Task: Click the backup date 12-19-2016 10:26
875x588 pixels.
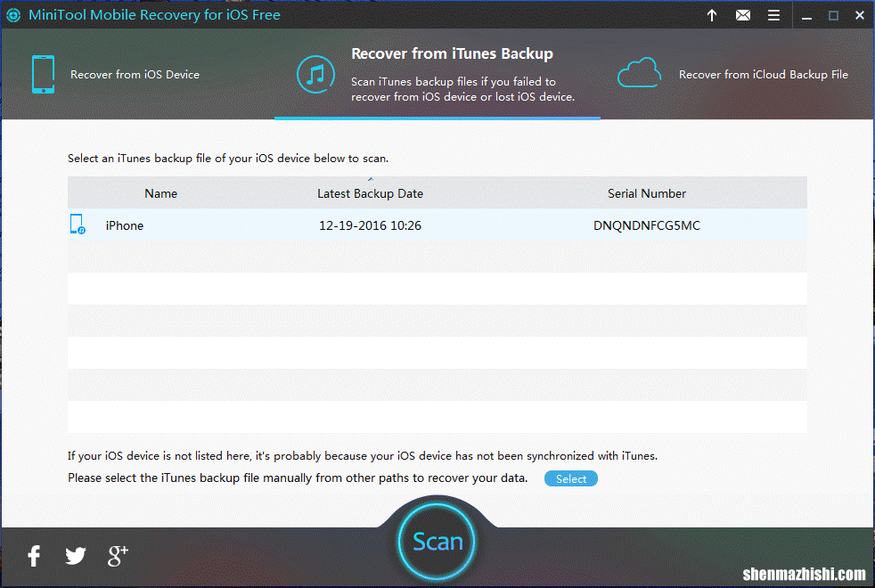Action: click(370, 225)
